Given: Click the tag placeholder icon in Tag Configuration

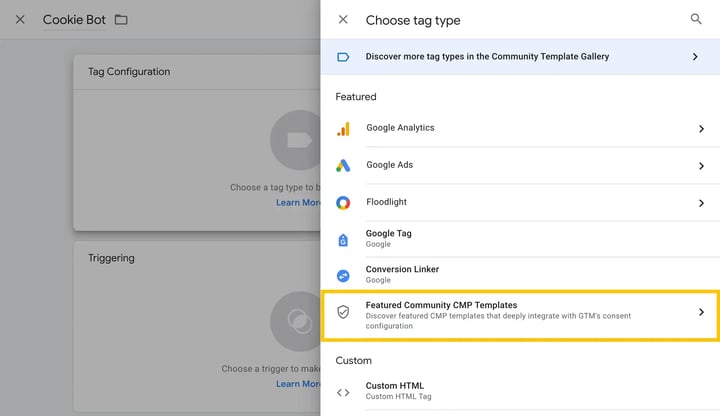Looking at the screenshot, I should tap(295, 140).
